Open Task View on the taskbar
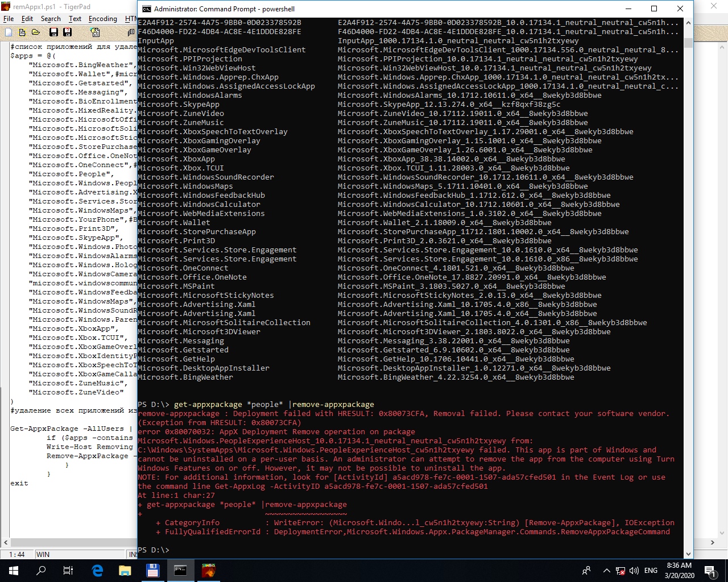The height and width of the screenshot is (582, 728). tap(68, 571)
